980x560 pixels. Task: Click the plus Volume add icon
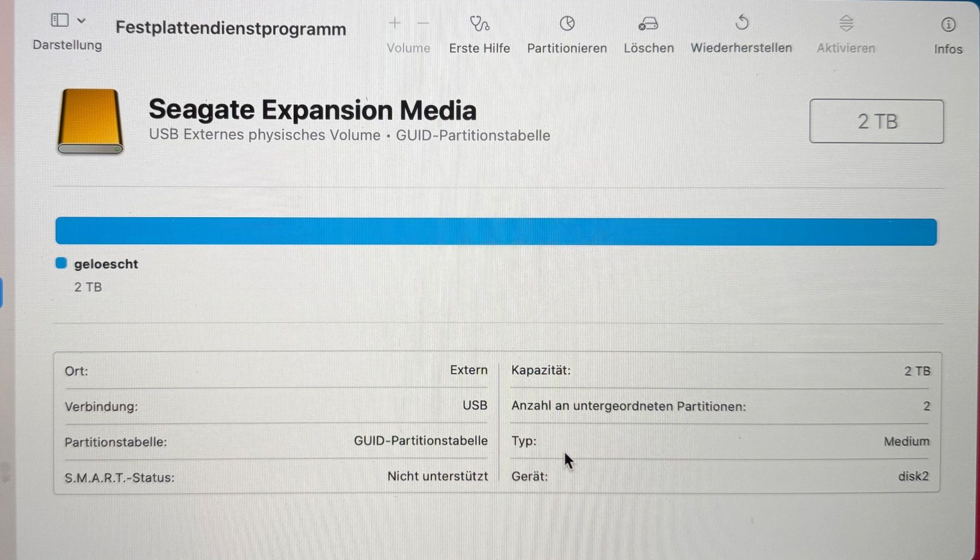pos(395,23)
